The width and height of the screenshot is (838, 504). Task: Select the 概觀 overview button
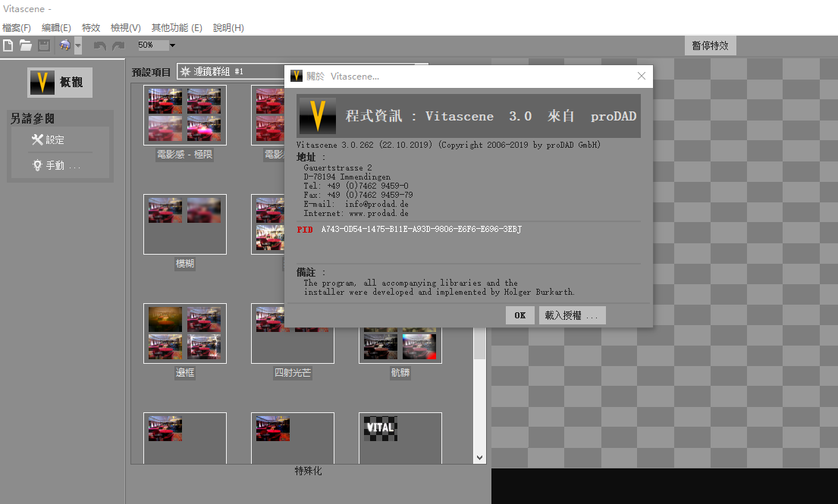point(60,82)
